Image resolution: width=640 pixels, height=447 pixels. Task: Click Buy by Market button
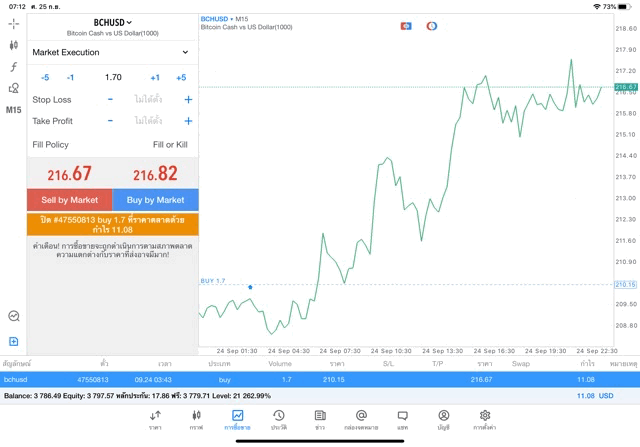(x=156, y=200)
